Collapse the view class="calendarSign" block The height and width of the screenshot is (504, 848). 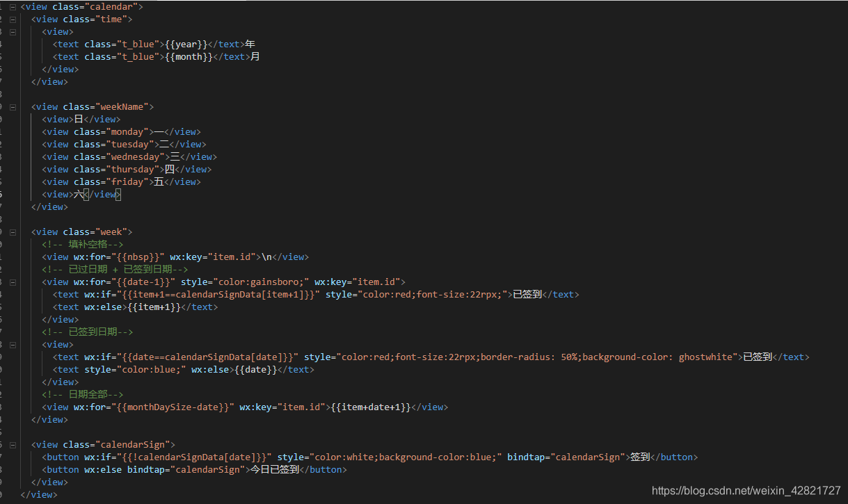[x=13, y=445]
